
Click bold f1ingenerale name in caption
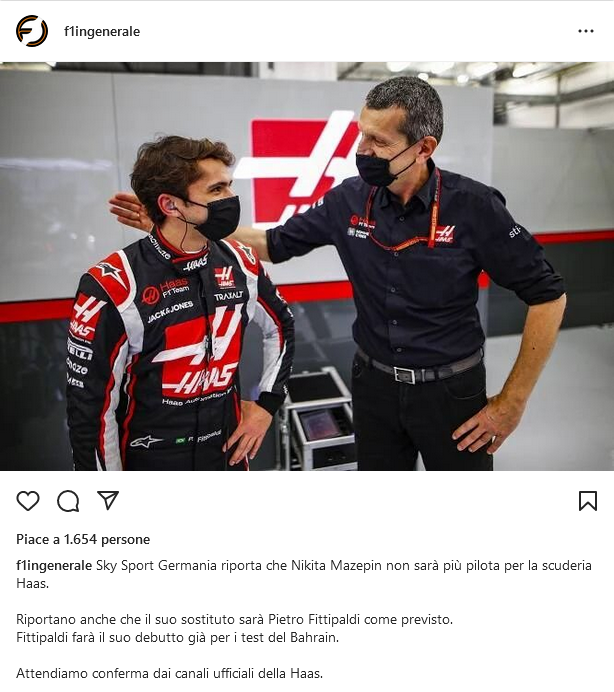tap(54, 565)
